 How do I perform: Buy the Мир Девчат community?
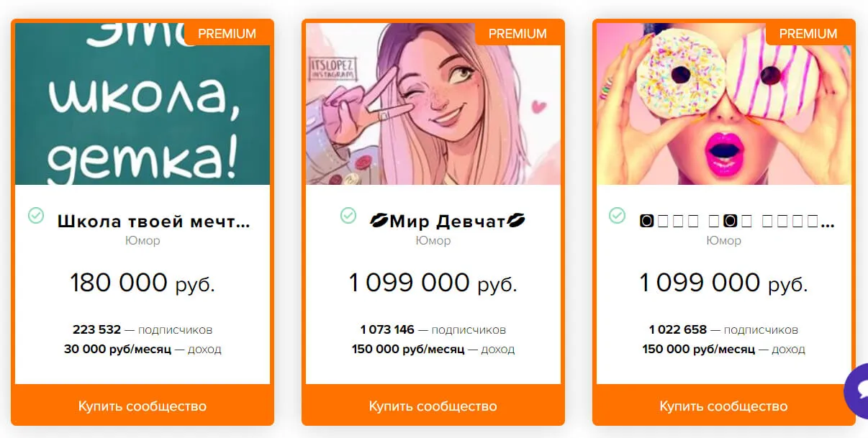pyautogui.click(x=433, y=406)
